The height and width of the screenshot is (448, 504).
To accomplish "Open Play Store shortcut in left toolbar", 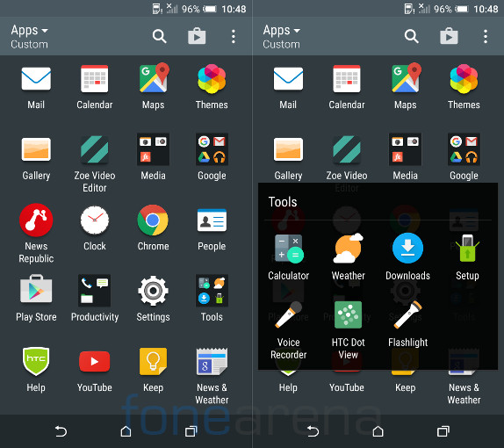I will 197,36.
